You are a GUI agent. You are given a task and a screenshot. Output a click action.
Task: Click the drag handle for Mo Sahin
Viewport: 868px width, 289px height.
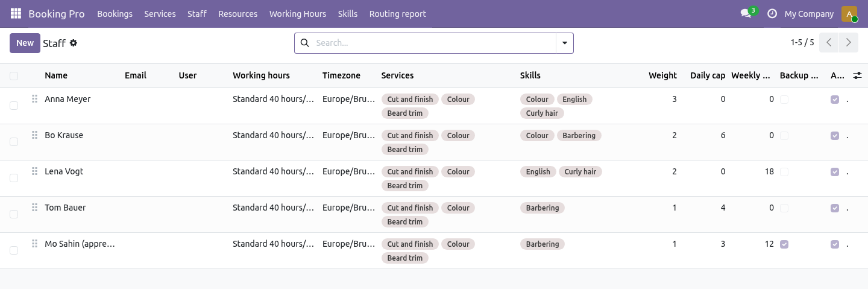click(34, 244)
